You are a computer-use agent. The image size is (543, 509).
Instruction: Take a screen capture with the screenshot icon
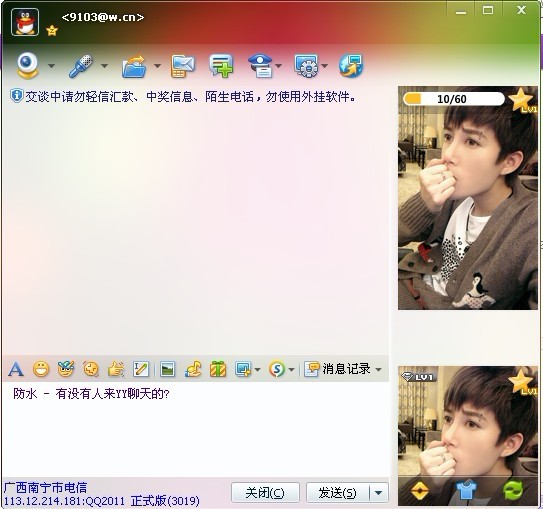coord(243,369)
